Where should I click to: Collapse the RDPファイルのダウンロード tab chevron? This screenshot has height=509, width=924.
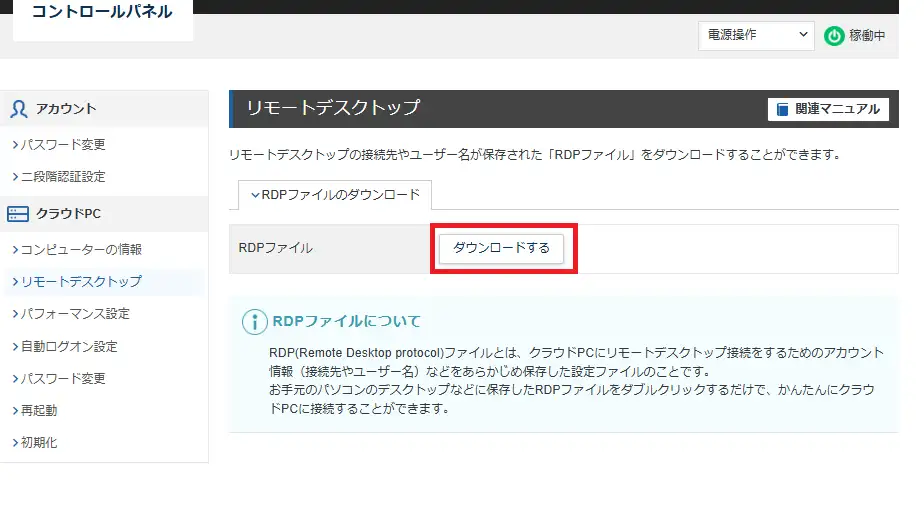point(255,194)
